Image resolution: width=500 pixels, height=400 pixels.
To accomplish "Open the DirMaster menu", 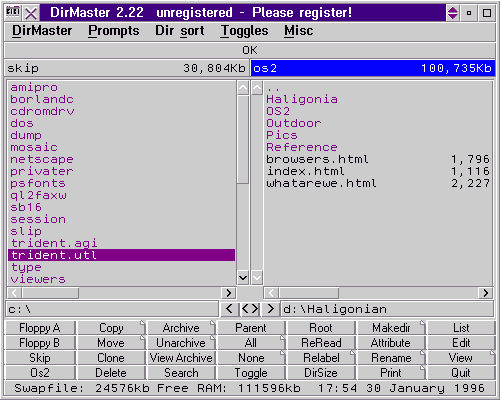I will 42,31.
